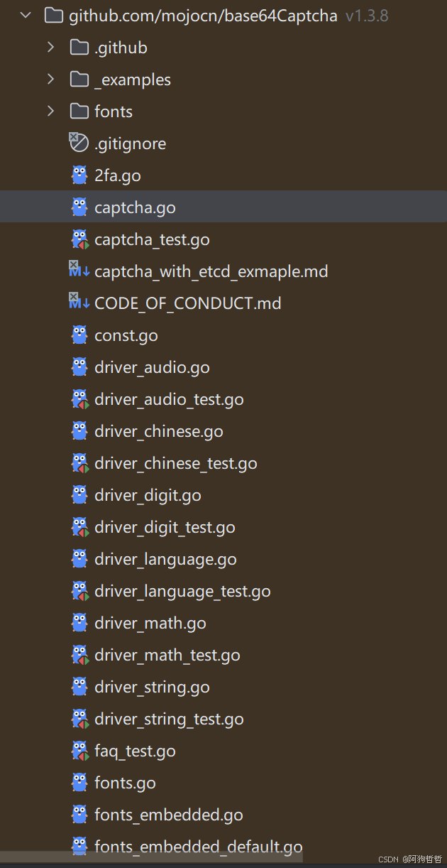
Task: Click the gopher icon beside driver_audio.go
Action: click(x=79, y=367)
